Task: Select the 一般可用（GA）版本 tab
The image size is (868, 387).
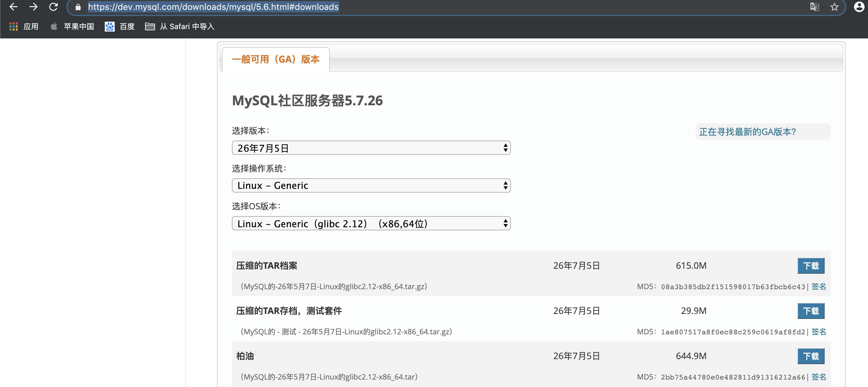Action: click(x=276, y=59)
